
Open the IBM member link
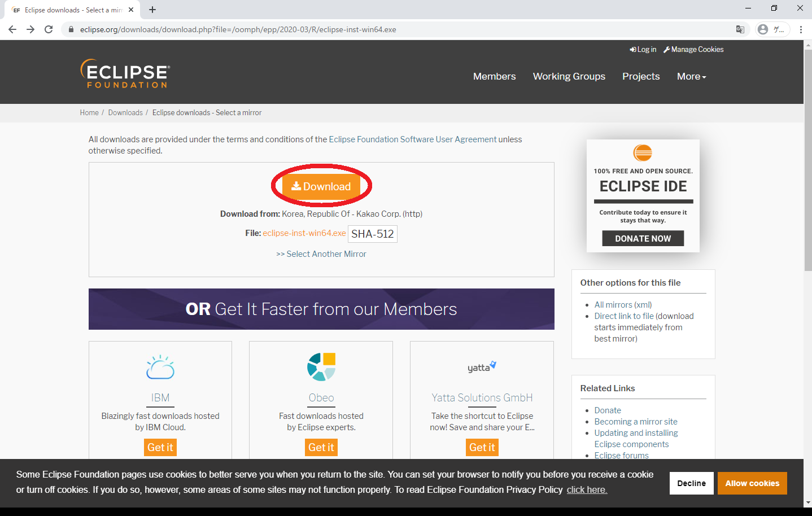point(160,398)
